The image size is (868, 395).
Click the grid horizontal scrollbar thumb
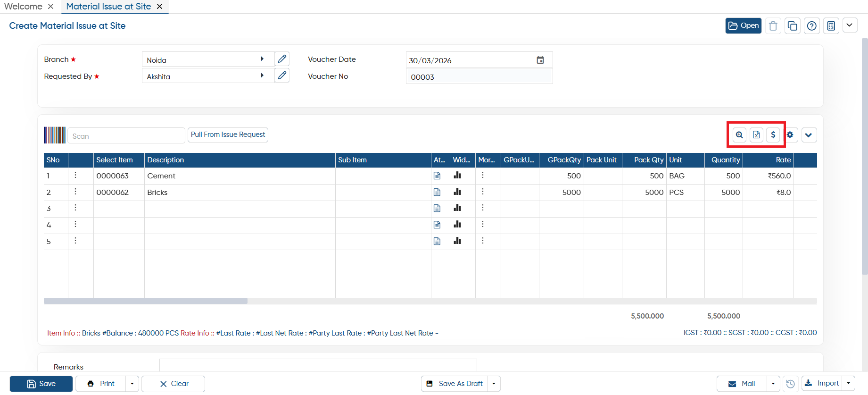pos(146,301)
